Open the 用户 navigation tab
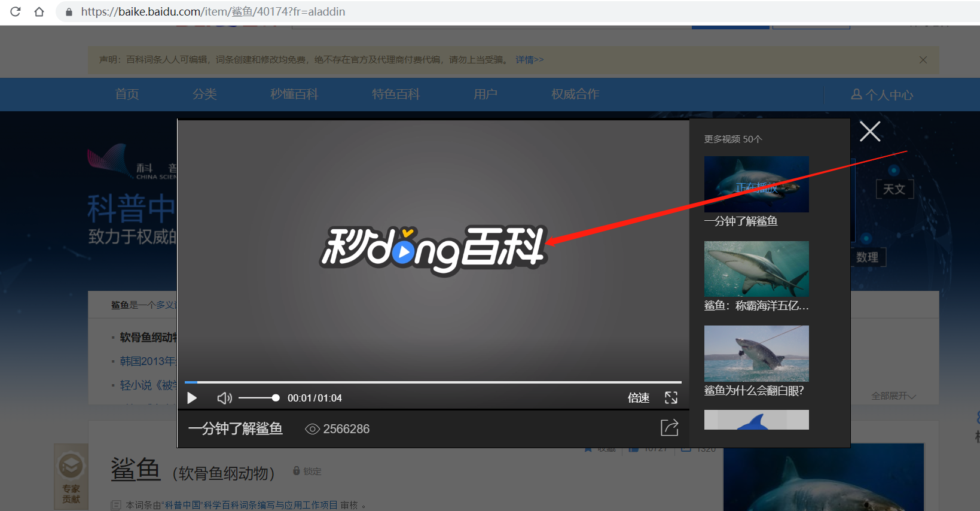Viewport: 980px width, 511px height. click(x=486, y=94)
